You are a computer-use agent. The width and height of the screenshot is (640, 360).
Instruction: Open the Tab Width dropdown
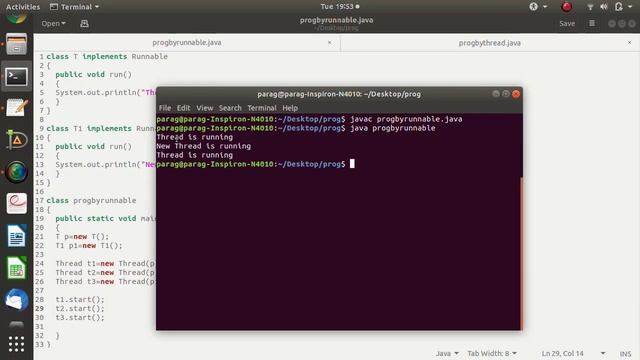[492, 353]
